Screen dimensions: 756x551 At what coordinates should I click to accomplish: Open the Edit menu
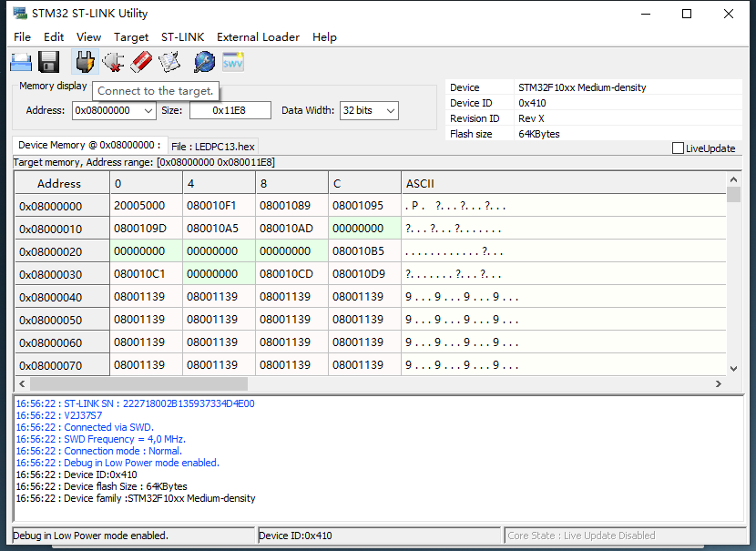click(x=54, y=37)
